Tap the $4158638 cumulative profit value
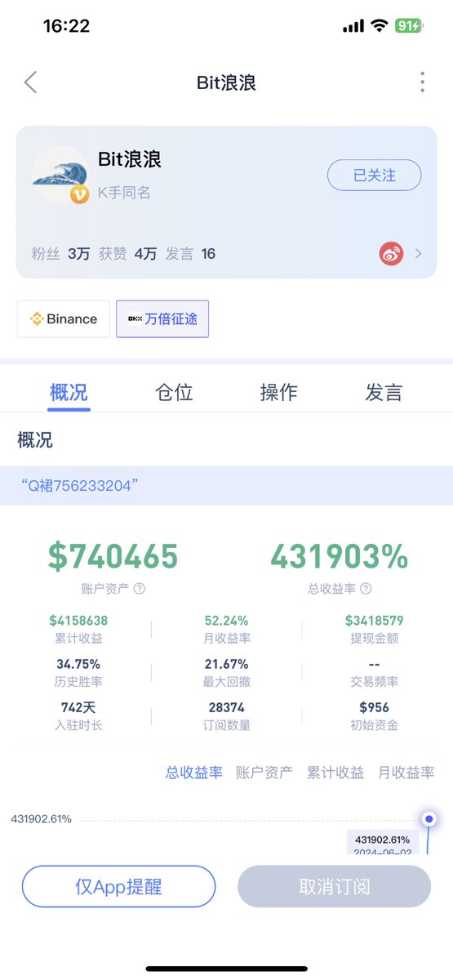This screenshot has height=980, width=453. click(x=78, y=621)
